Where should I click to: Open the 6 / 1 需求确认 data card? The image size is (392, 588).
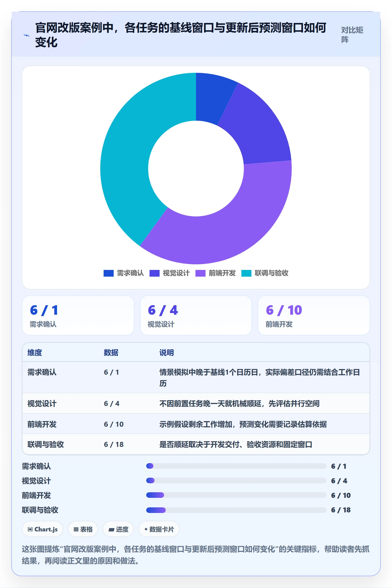click(x=78, y=315)
